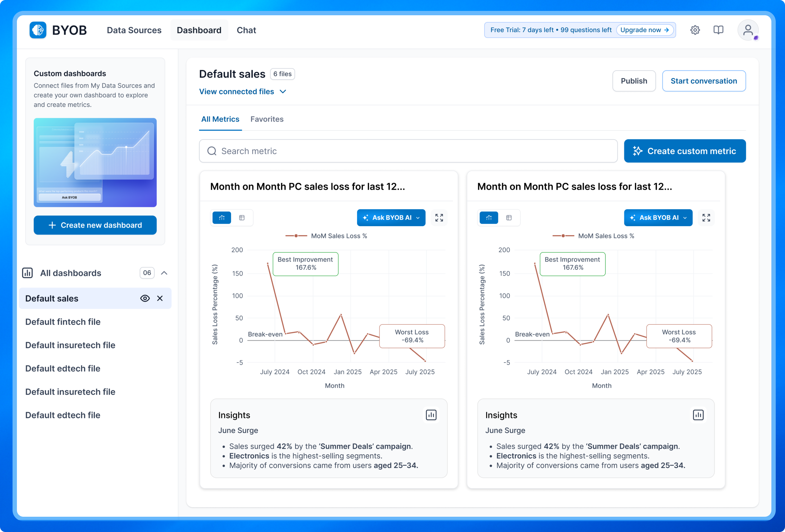Expand second chart to fullscreen
Image resolution: width=785 pixels, height=532 pixels.
pyautogui.click(x=706, y=218)
